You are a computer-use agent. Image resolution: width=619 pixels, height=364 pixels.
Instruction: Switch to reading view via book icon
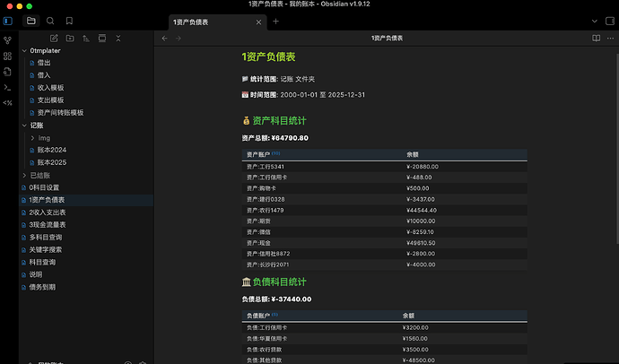[x=597, y=39]
